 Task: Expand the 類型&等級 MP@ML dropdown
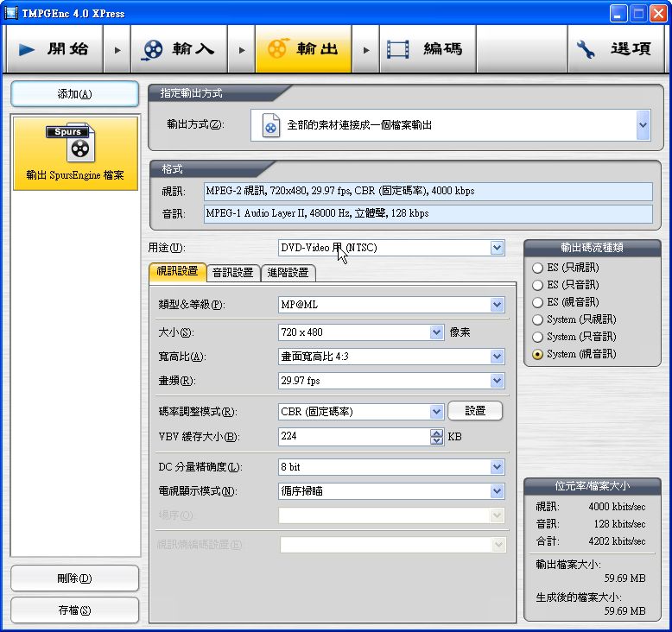pos(497,305)
